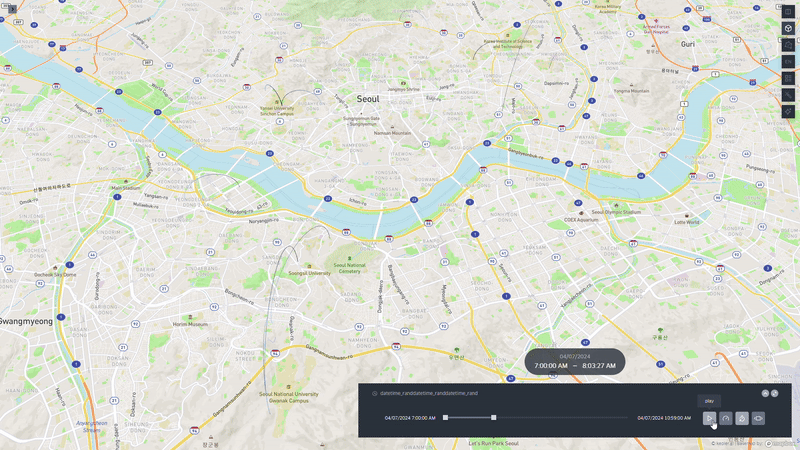Click the Namsan Mountain map label
The height and width of the screenshot is (450, 800).
pyautogui.click(x=392, y=133)
